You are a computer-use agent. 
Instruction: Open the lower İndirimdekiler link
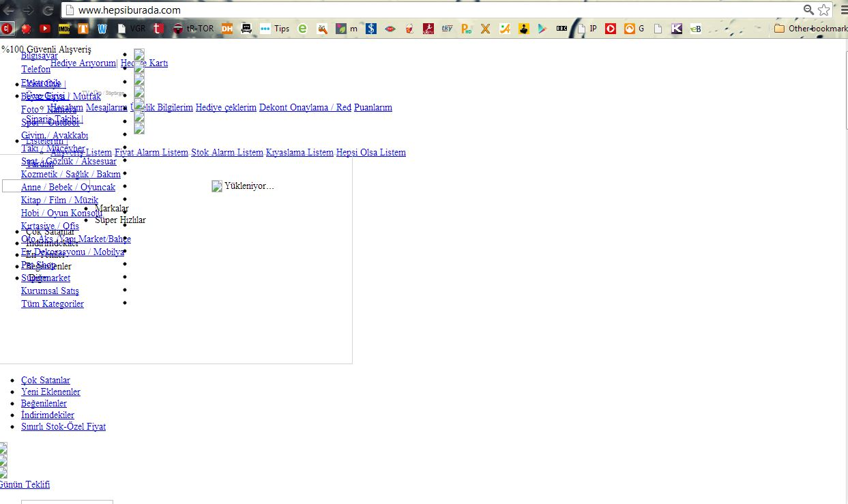(x=48, y=415)
